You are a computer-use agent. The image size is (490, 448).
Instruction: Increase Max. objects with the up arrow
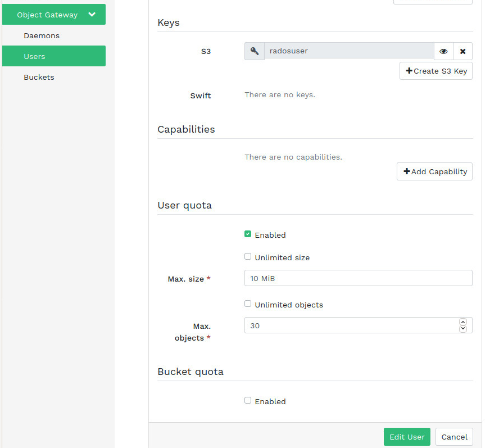click(x=463, y=322)
